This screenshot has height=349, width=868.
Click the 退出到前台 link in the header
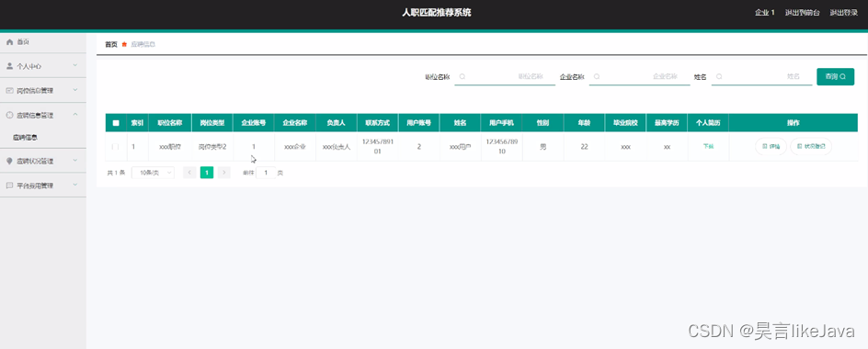[x=802, y=13]
